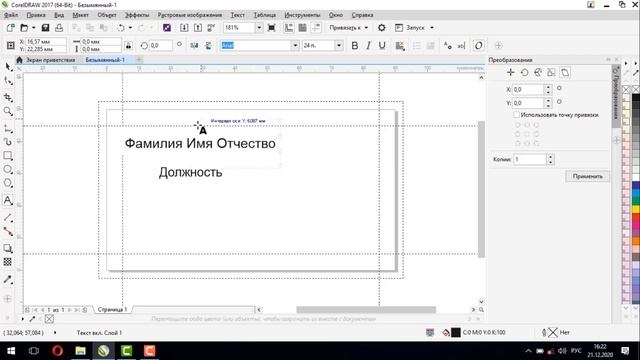Open the font size dropdown
Image resolution: width=640 pixels, height=360 pixels.
tap(339, 45)
